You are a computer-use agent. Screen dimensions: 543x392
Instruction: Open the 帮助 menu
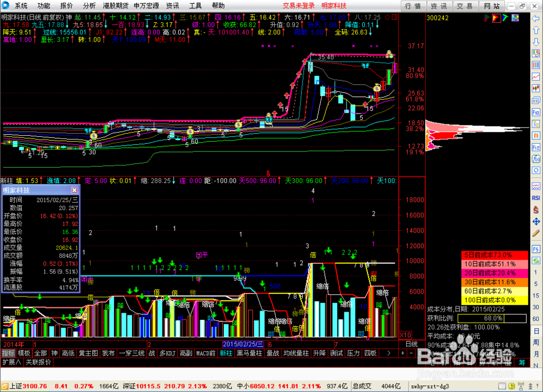click(218, 5)
